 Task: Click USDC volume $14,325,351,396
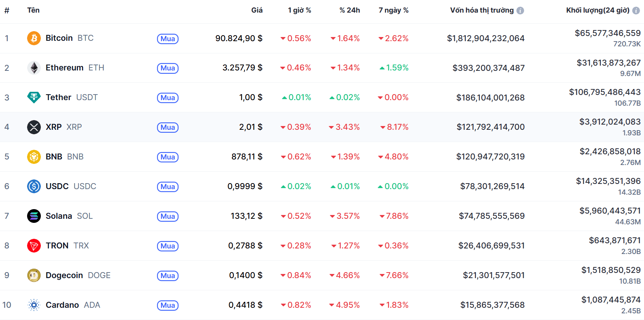(608, 181)
